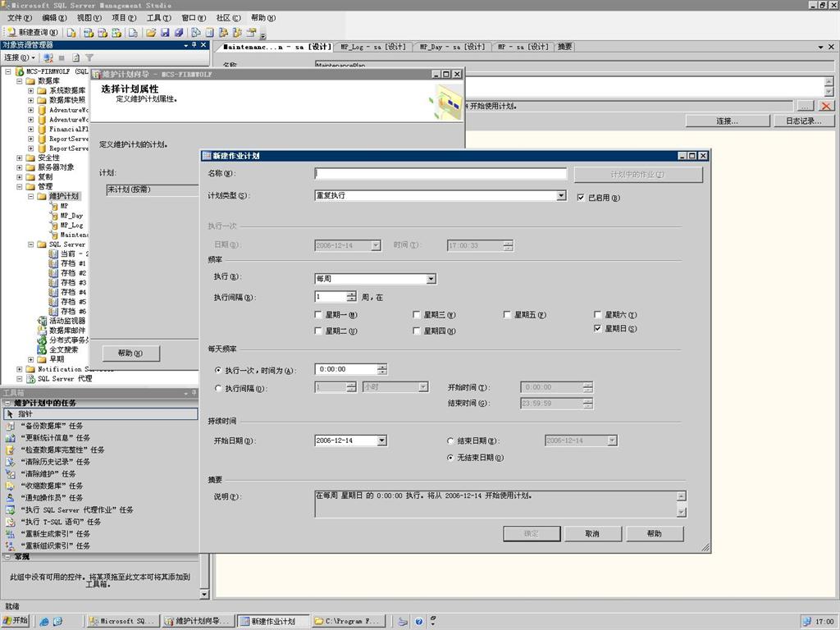The width and height of the screenshot is (840, 630).
Task: Select the "通知操作员" task in toolbox
Action: click(52, 498)
